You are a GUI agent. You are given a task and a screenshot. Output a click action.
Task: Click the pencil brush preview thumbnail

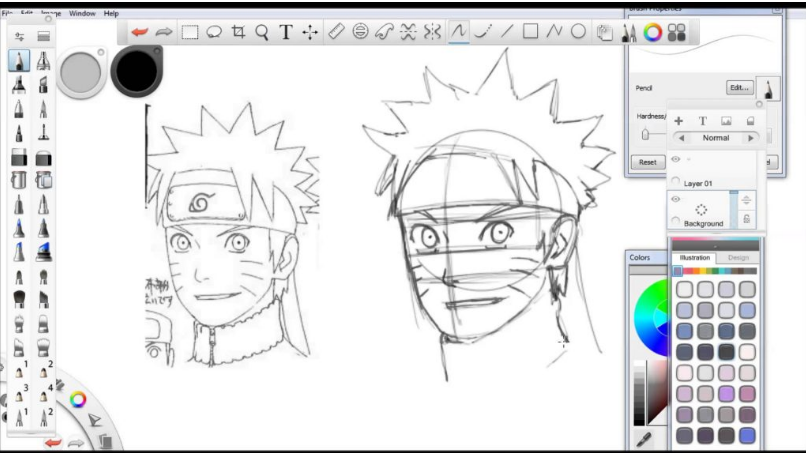click(x=768, y=89)
